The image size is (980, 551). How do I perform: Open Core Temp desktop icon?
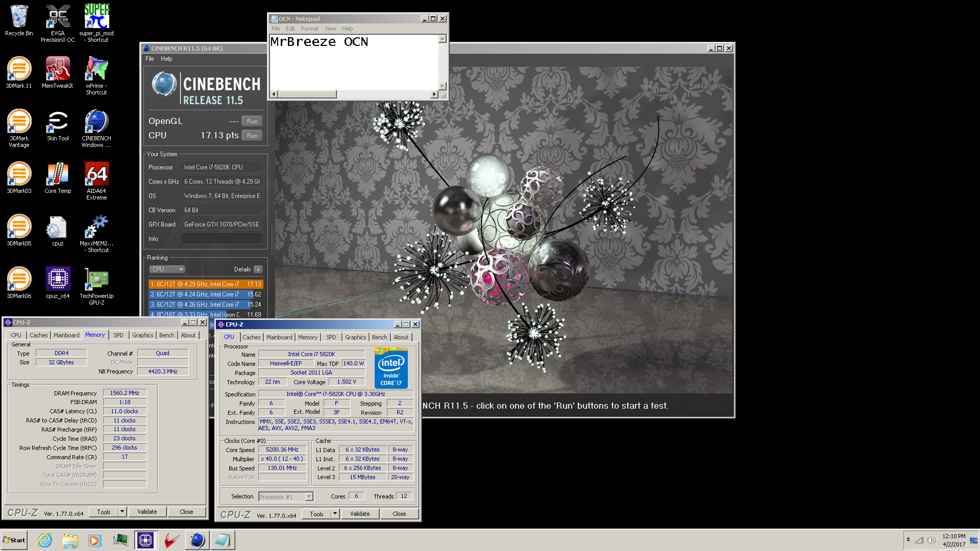(58, 178)
